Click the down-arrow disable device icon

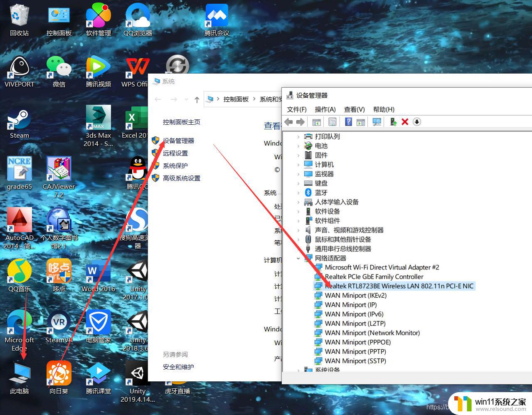(x=417, y=122)
